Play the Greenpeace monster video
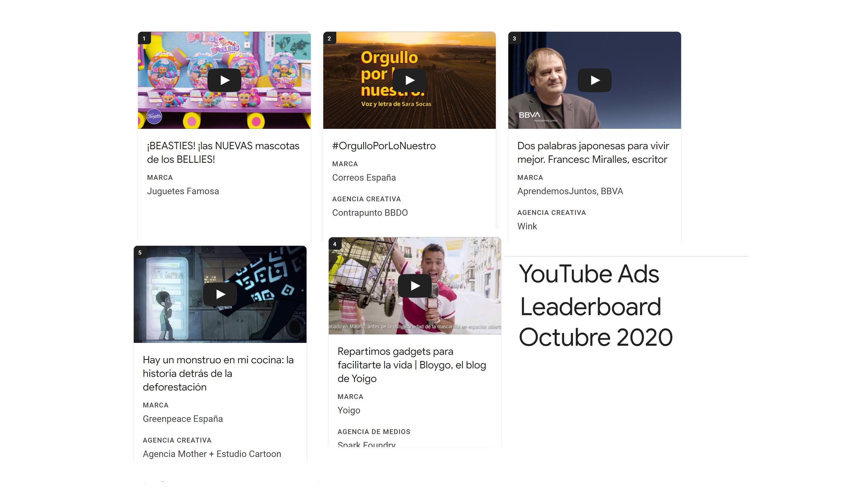The height and width of the screenshot is (504, 863). tap(220, 294)
